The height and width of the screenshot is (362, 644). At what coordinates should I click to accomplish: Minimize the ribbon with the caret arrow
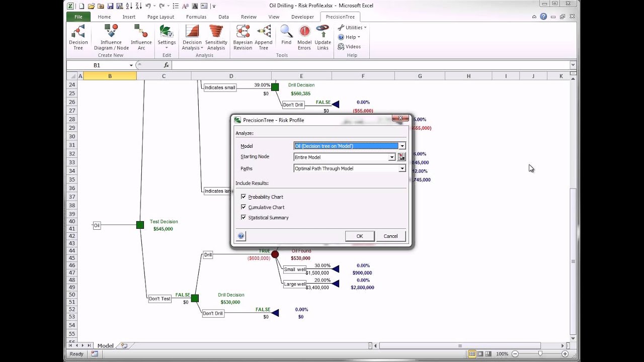click(x=534, y=17)
